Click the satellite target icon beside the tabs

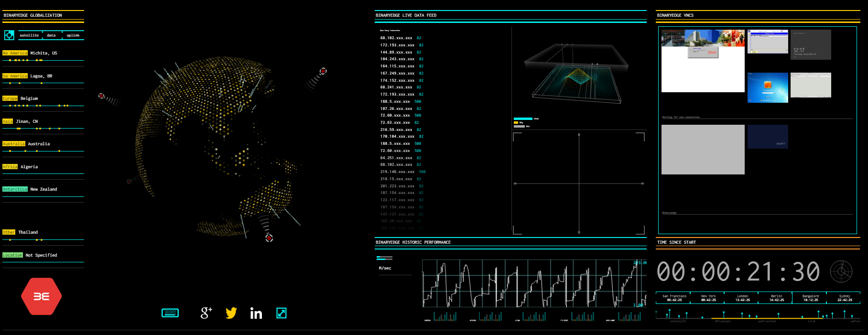point(9,35)
